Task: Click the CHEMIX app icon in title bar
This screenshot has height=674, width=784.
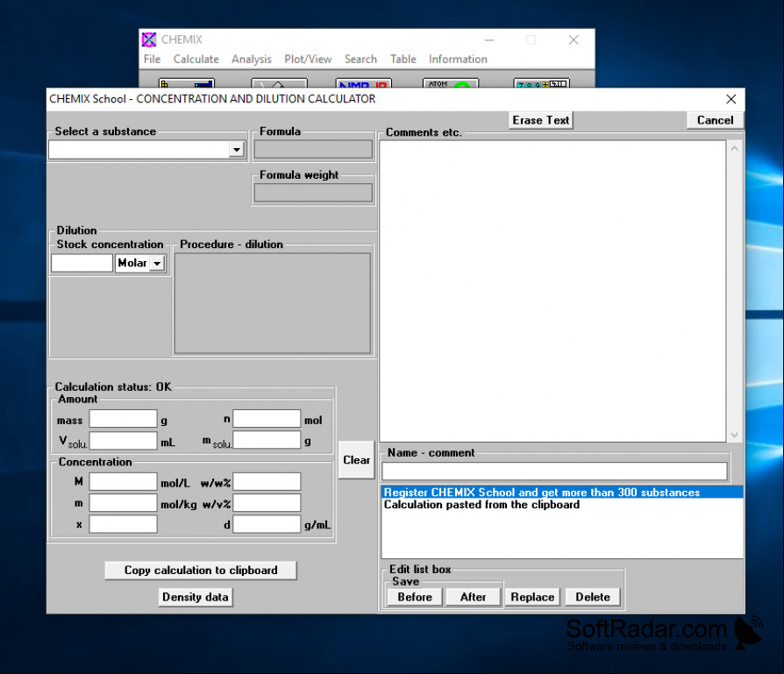Action: 149,39
